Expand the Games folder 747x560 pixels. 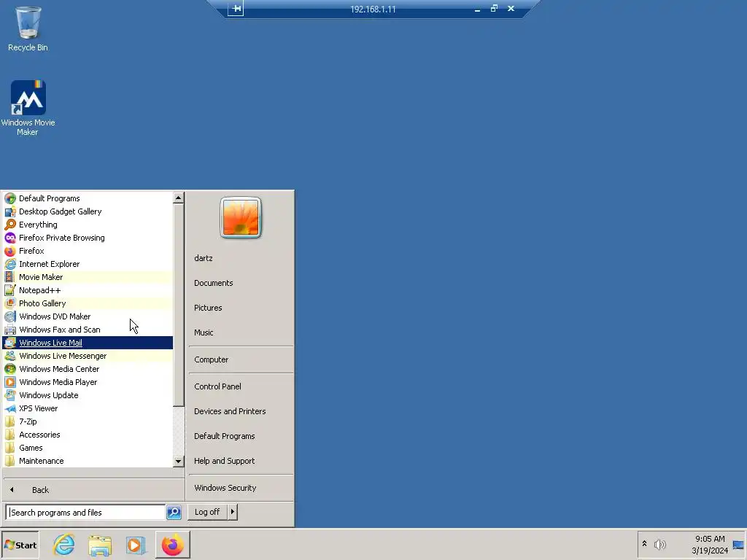[88, 448]
